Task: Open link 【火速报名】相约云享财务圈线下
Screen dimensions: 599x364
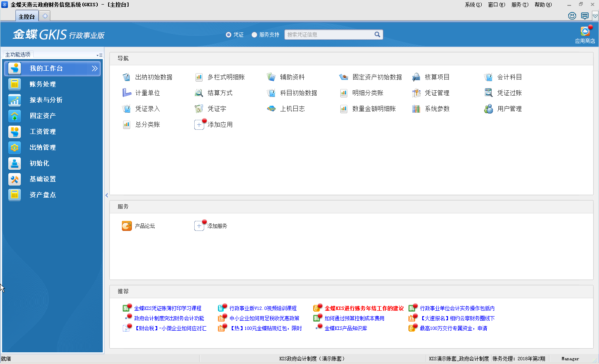Action: (x=457, y=318)
